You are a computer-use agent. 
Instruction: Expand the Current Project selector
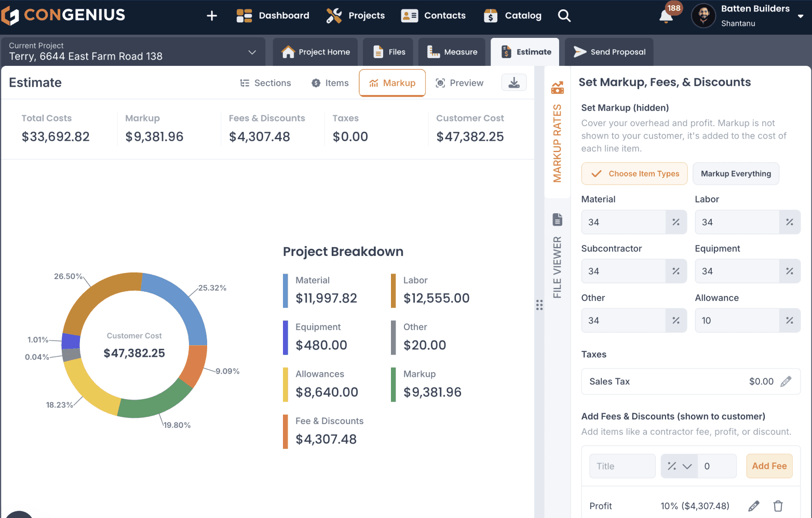(x=133, y=52)
